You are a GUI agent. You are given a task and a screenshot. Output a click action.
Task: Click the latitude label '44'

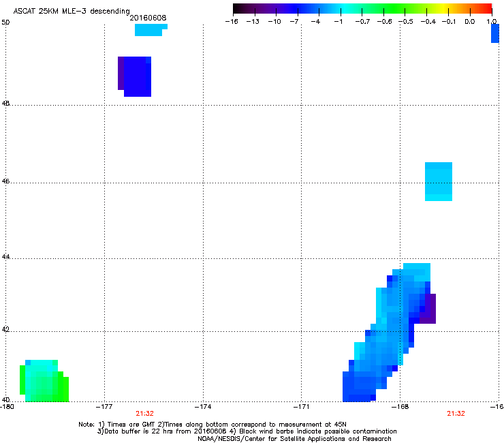(5, 257)
